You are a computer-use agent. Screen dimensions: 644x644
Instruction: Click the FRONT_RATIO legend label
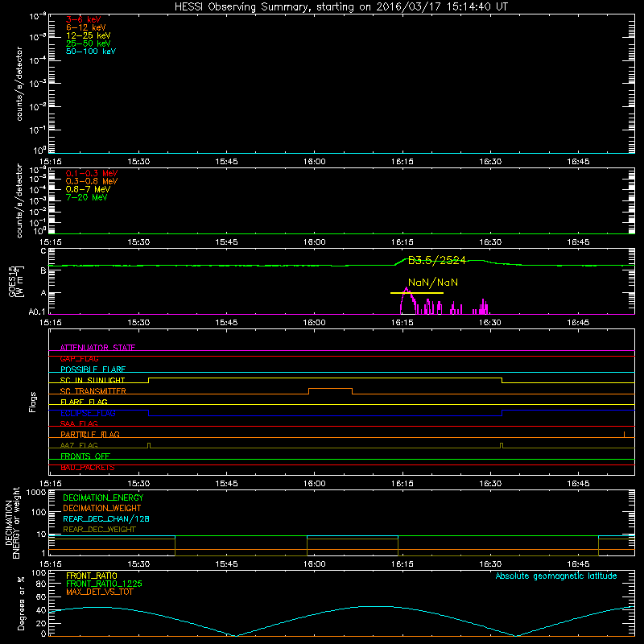point(92,576)
